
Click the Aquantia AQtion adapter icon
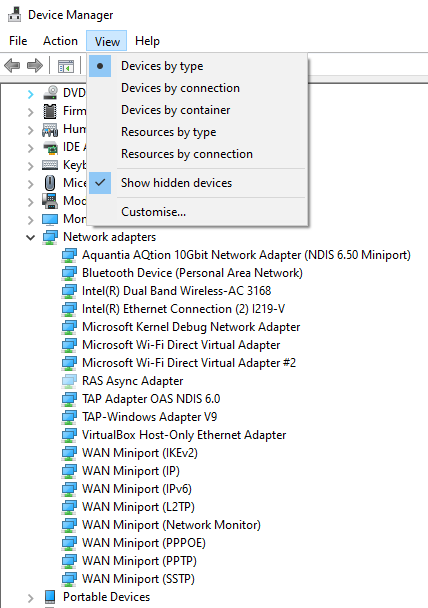tap(69, 255)
